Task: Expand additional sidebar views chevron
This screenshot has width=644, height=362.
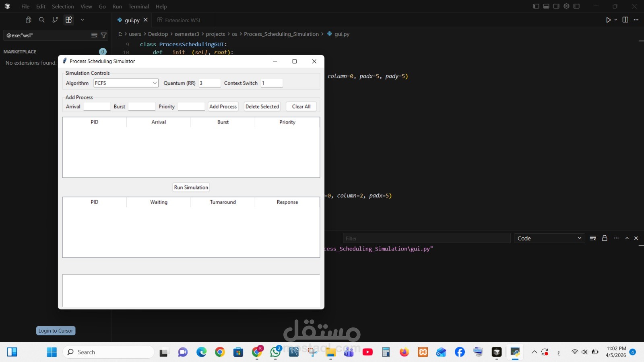Action: coord(82,20)
